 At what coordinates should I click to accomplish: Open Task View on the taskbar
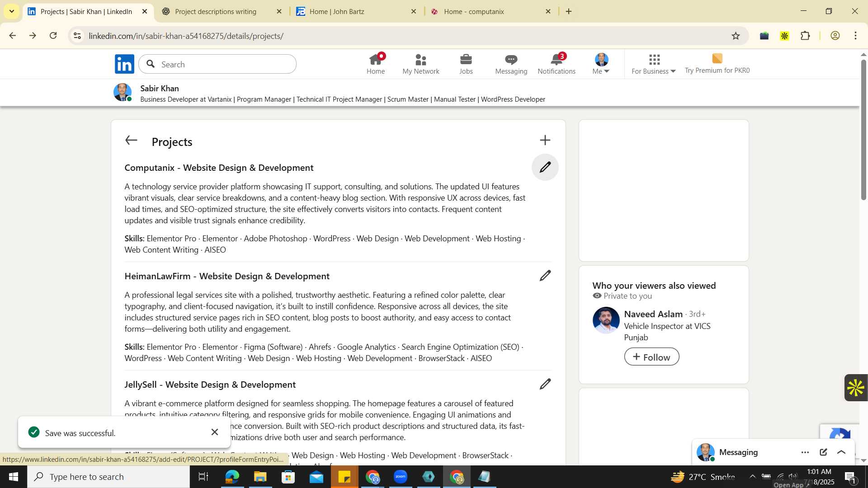[x=203, y=477]
